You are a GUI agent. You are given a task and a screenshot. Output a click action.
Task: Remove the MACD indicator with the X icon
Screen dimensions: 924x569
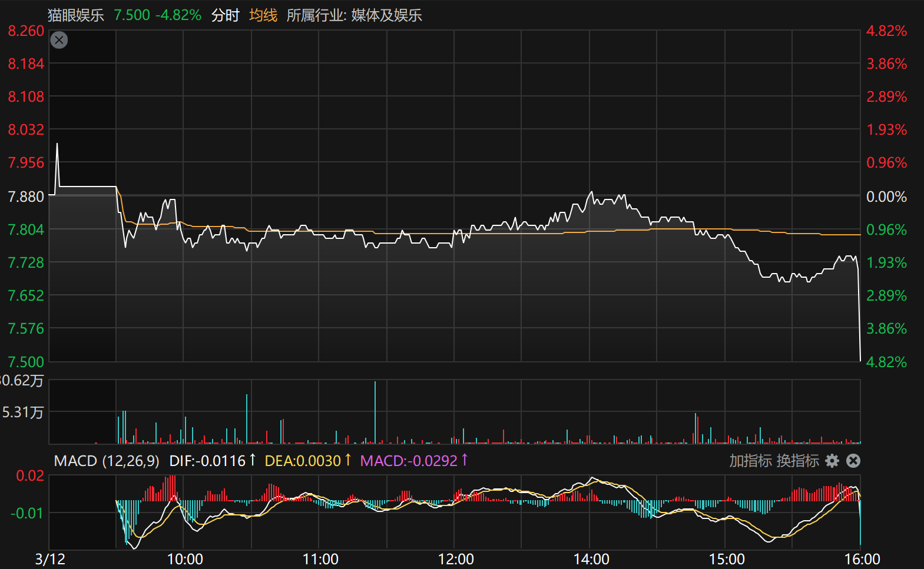[853, 461]
